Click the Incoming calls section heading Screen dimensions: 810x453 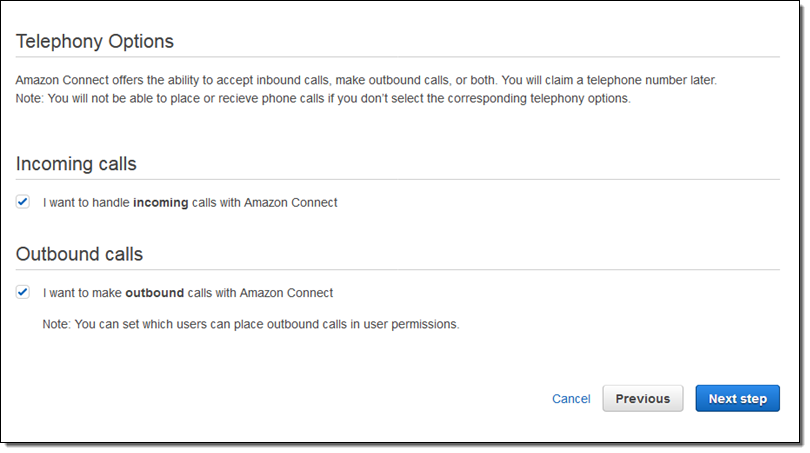pyautogui.click(x=76, y=164)
